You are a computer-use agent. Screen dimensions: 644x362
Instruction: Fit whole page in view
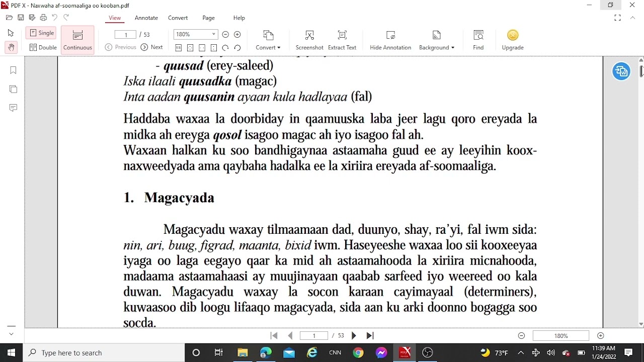[x=190, y=48]
